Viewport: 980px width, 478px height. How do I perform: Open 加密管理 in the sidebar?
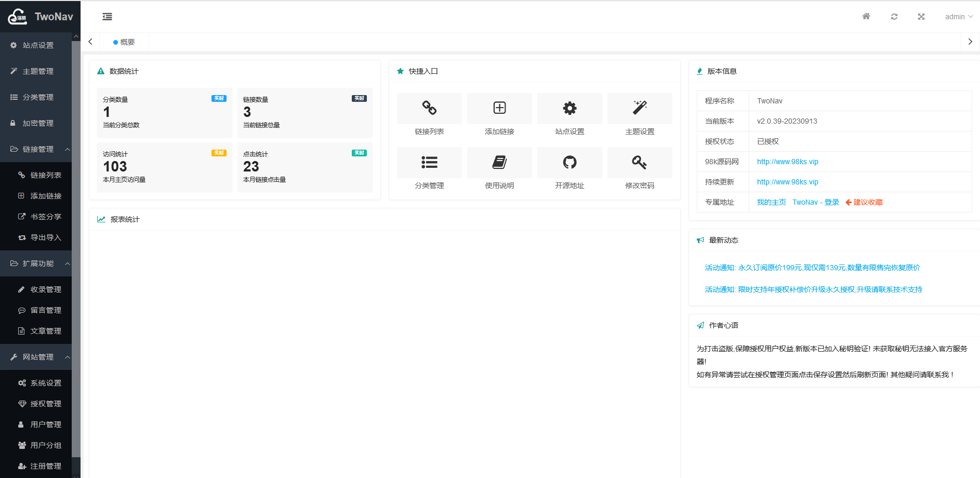click(36, 123)
